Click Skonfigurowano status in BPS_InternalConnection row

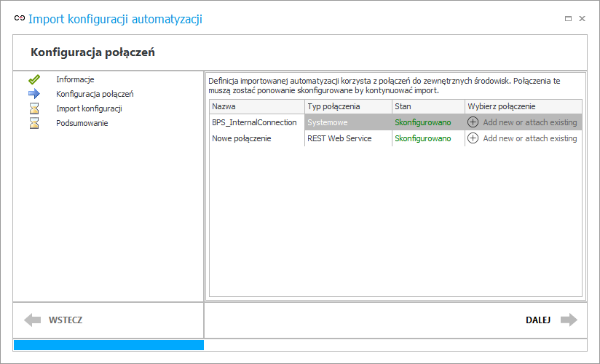[429, 122]
